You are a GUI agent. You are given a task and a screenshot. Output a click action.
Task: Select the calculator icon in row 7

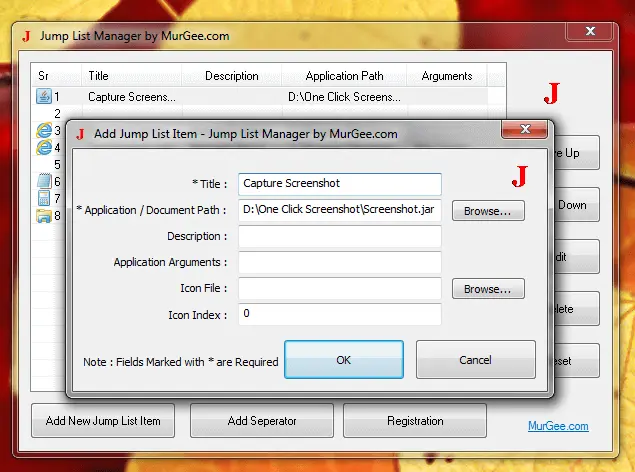point(43,199)
